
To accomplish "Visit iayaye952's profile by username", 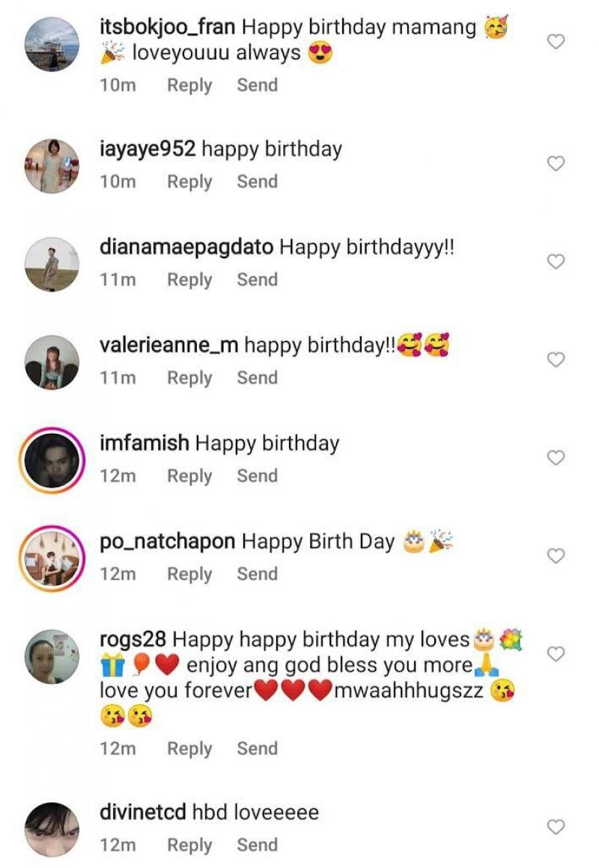I will [x=148, y=149].
